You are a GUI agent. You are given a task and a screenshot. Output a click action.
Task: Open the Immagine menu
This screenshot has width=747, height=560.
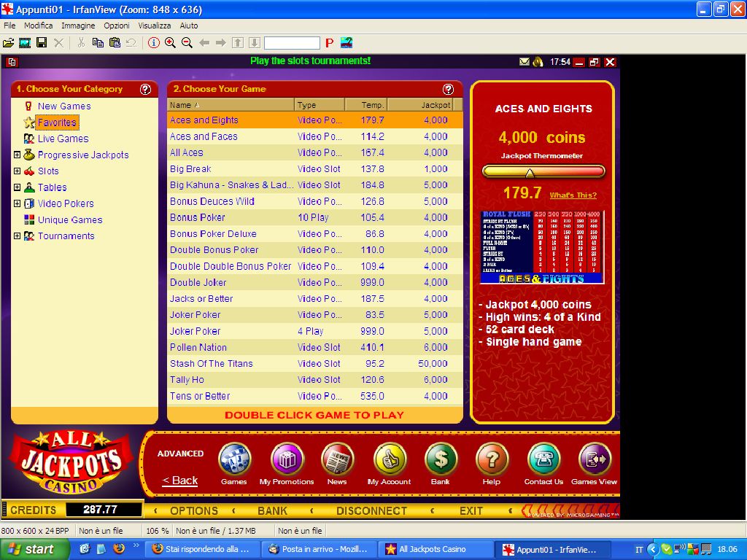coord(78,26)
